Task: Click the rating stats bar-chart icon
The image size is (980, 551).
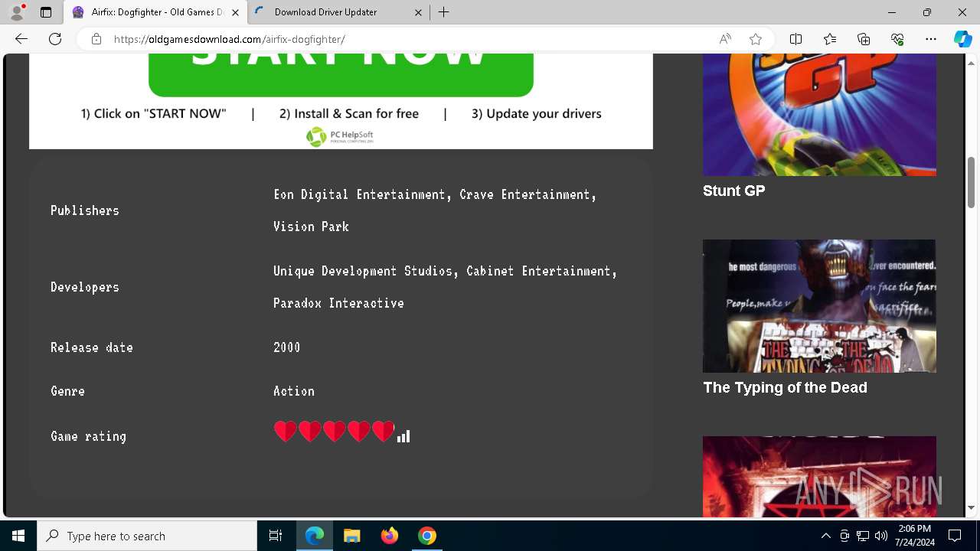Action: (x=403, y=436)
